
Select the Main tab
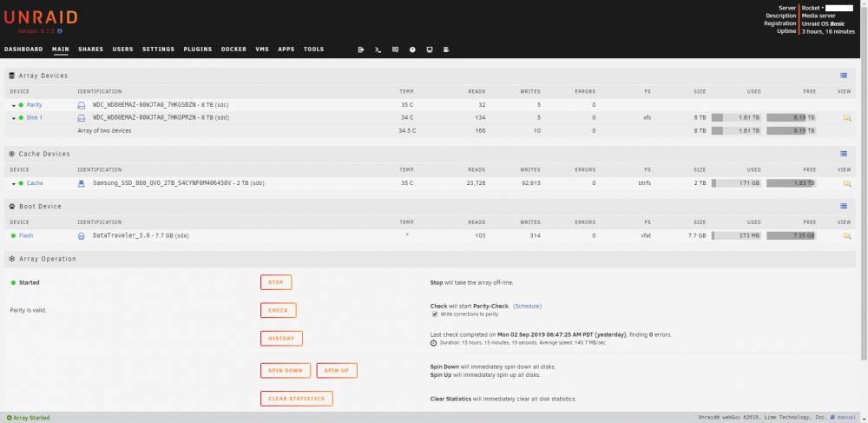pos(61,50)
